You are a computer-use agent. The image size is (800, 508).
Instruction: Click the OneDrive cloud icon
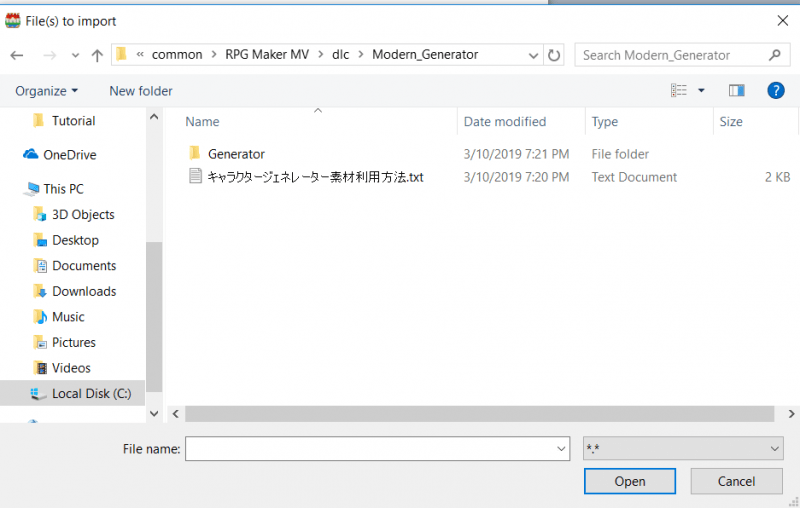click(31, 154)
